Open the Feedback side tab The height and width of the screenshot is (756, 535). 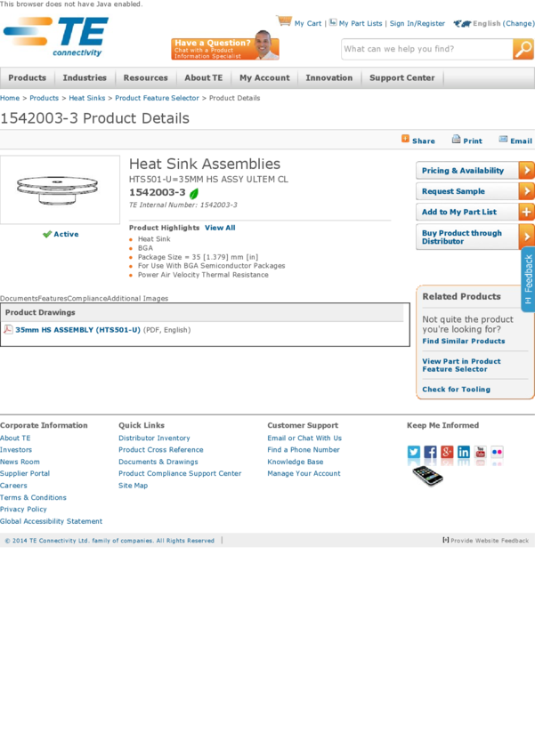click(528, 279)
